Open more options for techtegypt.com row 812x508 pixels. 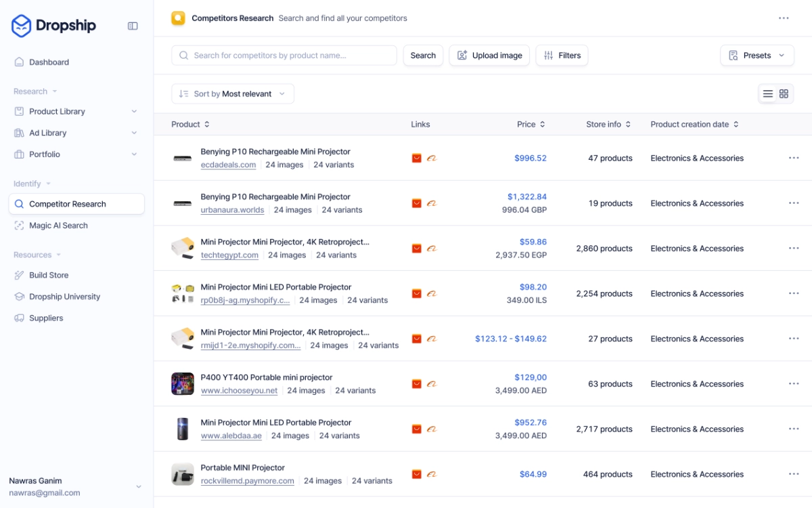coord(794,248)
